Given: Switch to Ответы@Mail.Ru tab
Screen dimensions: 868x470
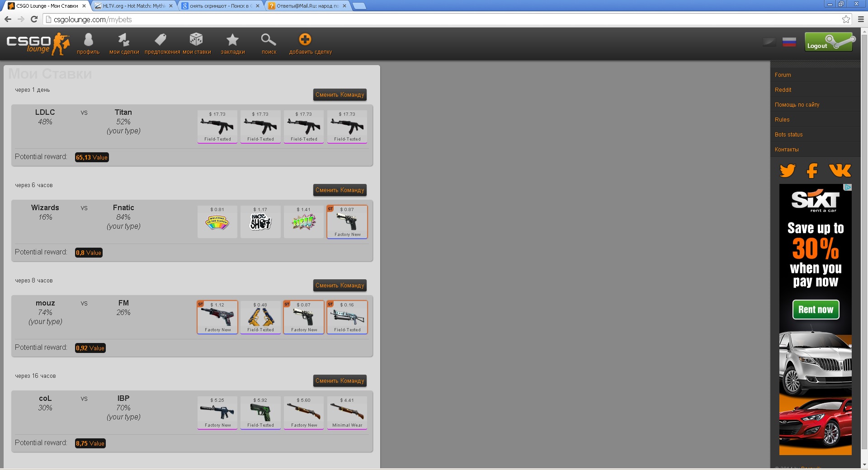Looking at the screenshot, I should [307, 6].
